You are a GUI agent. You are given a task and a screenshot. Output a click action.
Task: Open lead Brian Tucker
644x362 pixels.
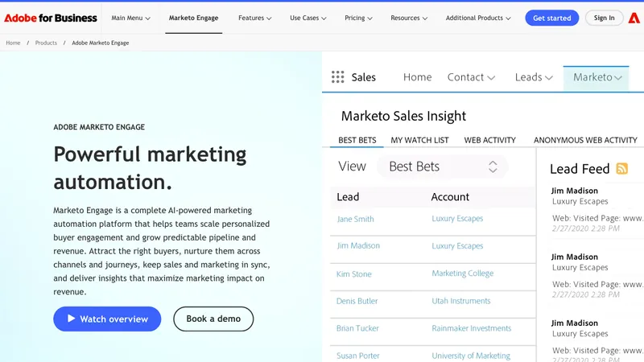pos(357,328)
